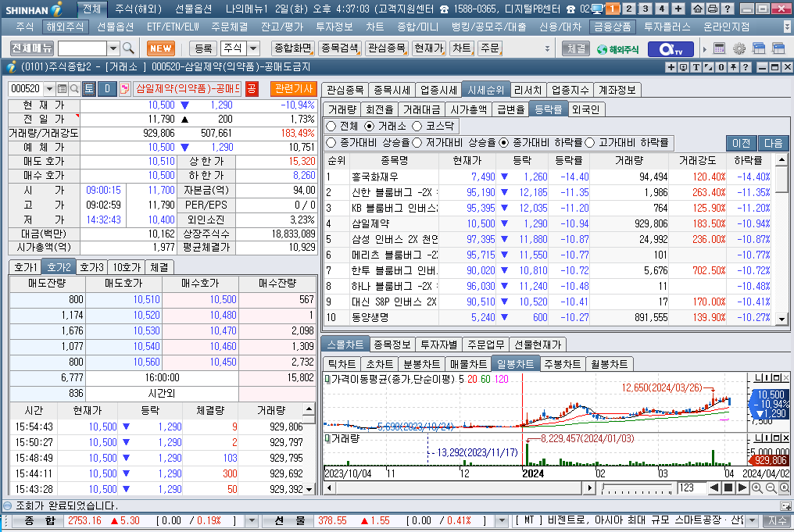Screen dimensions: 794x532
Task: Select the 거래소 radio button
Action: tap(369, 126)
